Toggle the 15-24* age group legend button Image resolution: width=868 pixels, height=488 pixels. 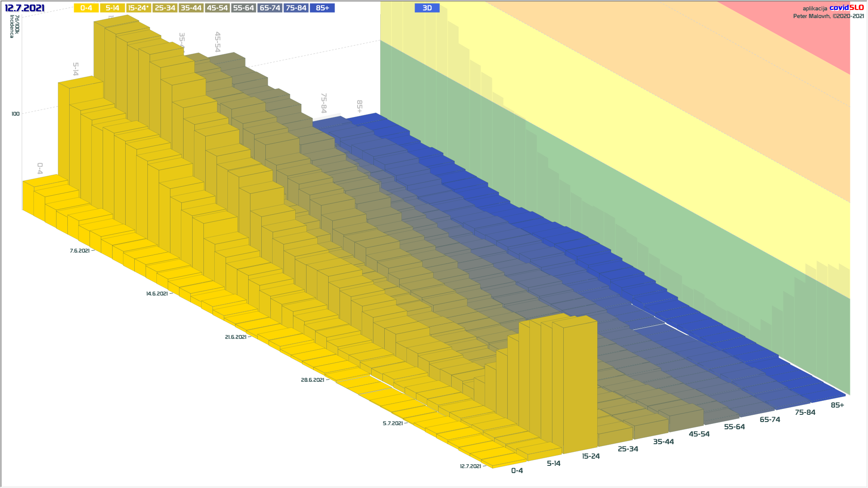click(x=138, y=8)
